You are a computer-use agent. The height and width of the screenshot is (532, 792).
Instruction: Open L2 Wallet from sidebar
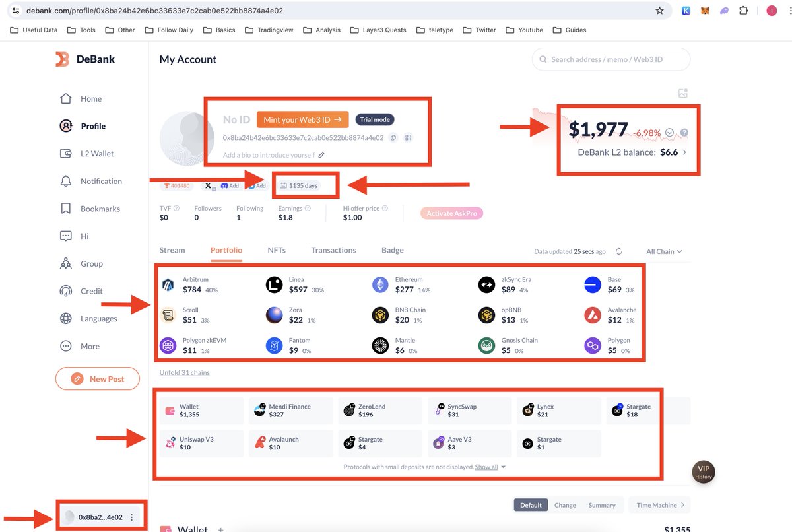pyautogui.click(x=86, y=154)
